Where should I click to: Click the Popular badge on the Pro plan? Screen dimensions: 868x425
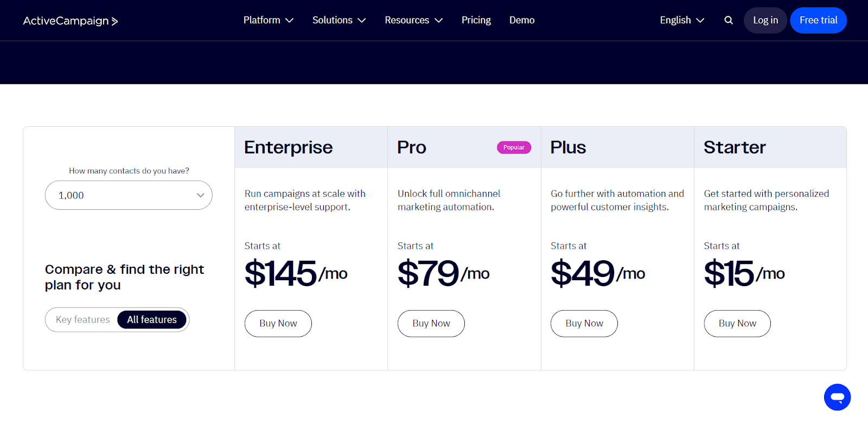(x=513, y=147)
